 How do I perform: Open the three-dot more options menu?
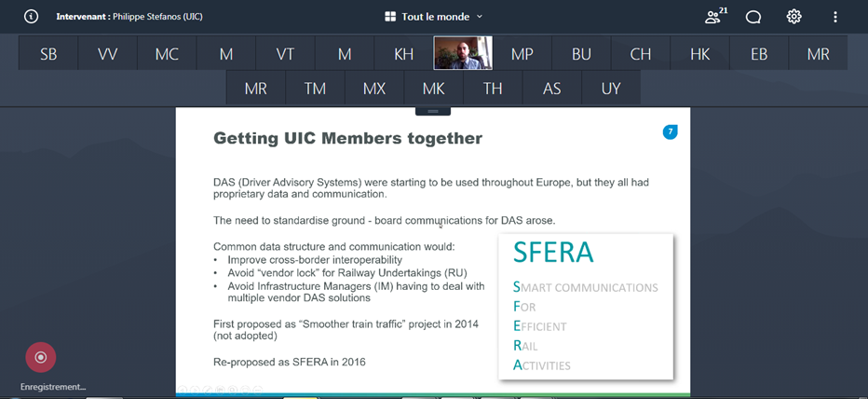(835, 17)
